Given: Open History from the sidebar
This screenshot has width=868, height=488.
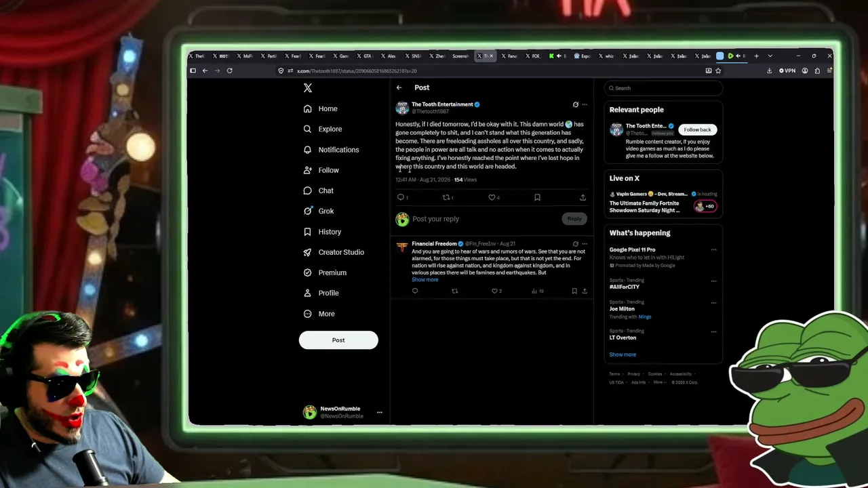Looking at the screenshot, I should pyautogui.click(x=322, y=232).
